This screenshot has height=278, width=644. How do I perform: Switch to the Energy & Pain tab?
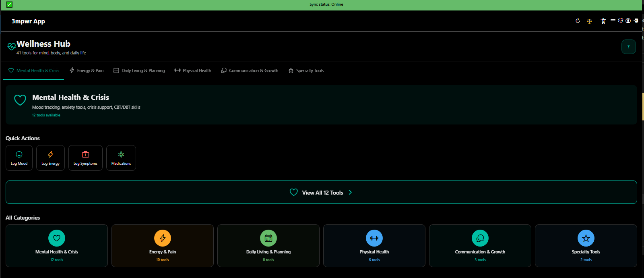tap(87, 71)
